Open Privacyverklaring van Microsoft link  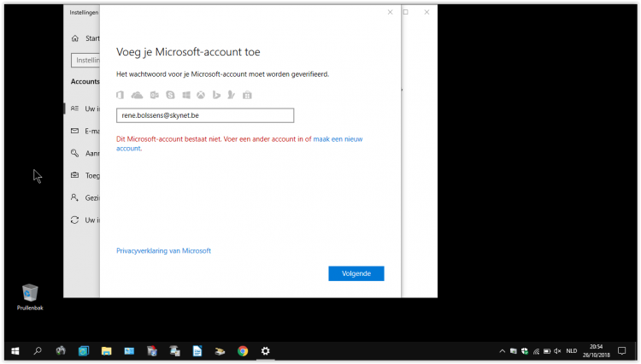tap(163, 251)
